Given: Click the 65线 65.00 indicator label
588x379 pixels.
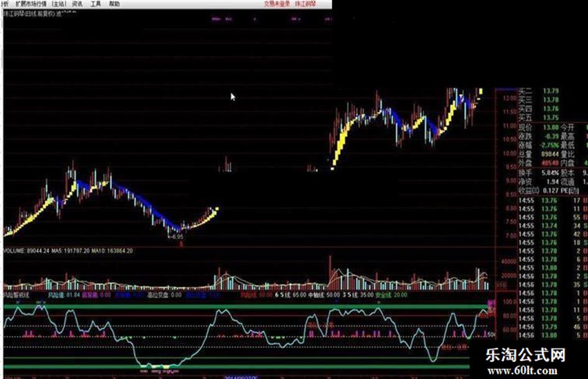Looking at the screenshot, I should 290,295.
